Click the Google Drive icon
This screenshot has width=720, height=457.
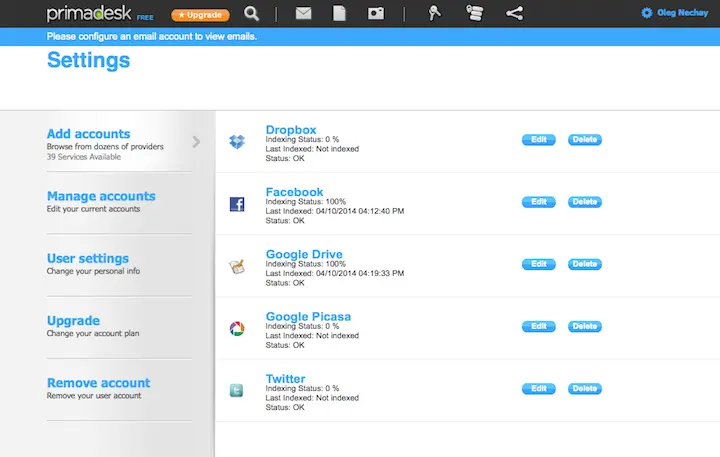tap(237, 266)
